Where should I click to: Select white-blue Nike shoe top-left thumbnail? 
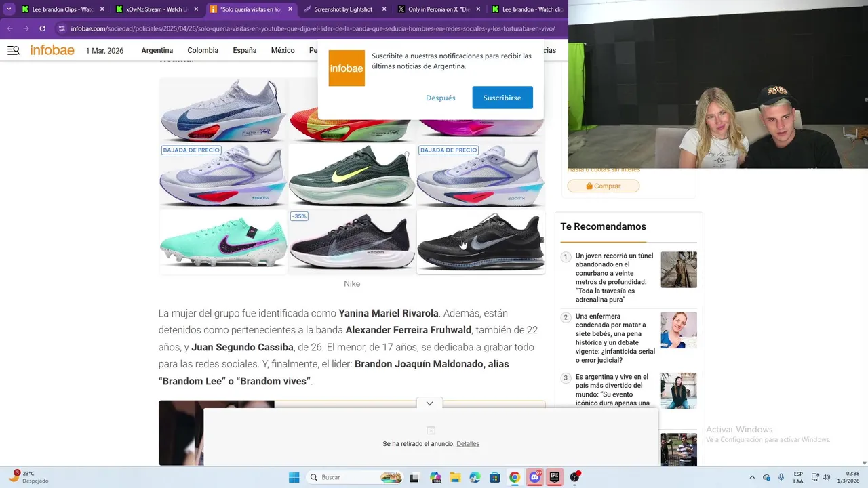[223, 109]
